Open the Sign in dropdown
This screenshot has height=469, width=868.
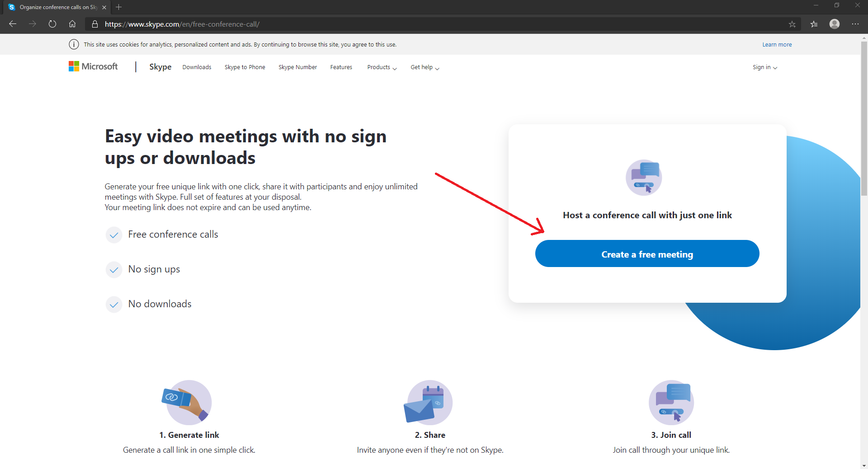click(764, 67)
